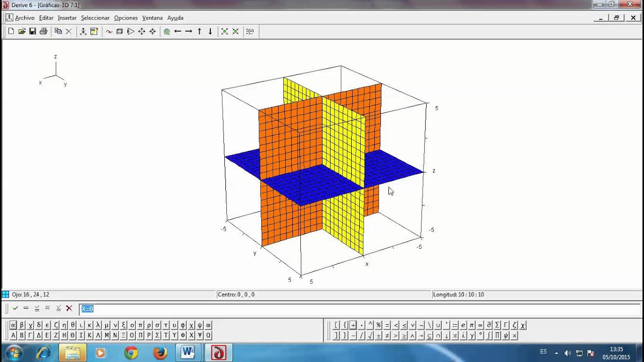644x362 pixels.
Task: Click the Enter and Approximate icon
Action: [58, 308]
